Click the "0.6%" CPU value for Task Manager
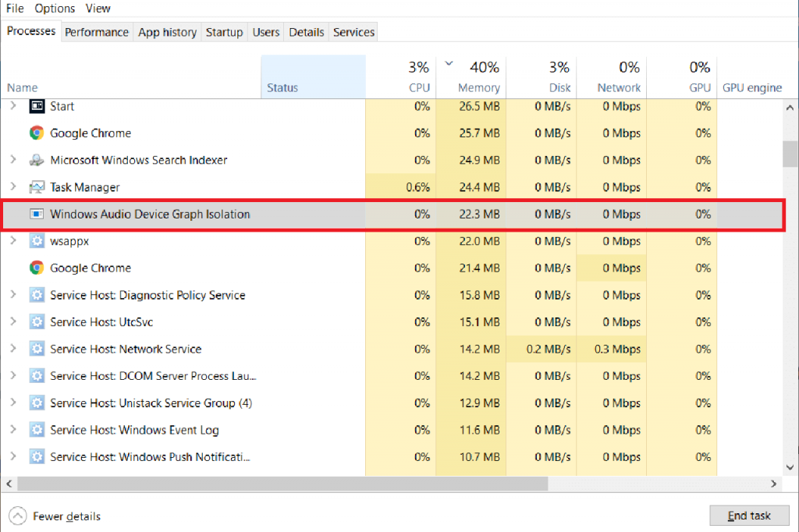The image size is (799, 532). click(418, 187)
